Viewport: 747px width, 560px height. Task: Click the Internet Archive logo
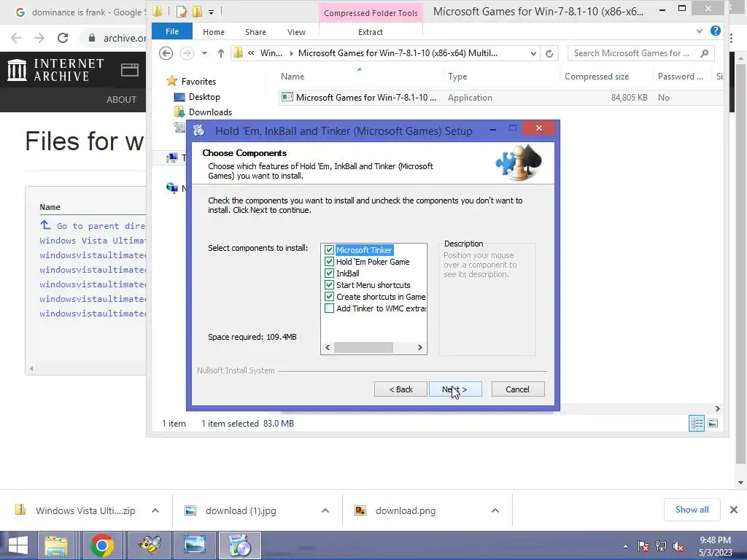[55, 70]
